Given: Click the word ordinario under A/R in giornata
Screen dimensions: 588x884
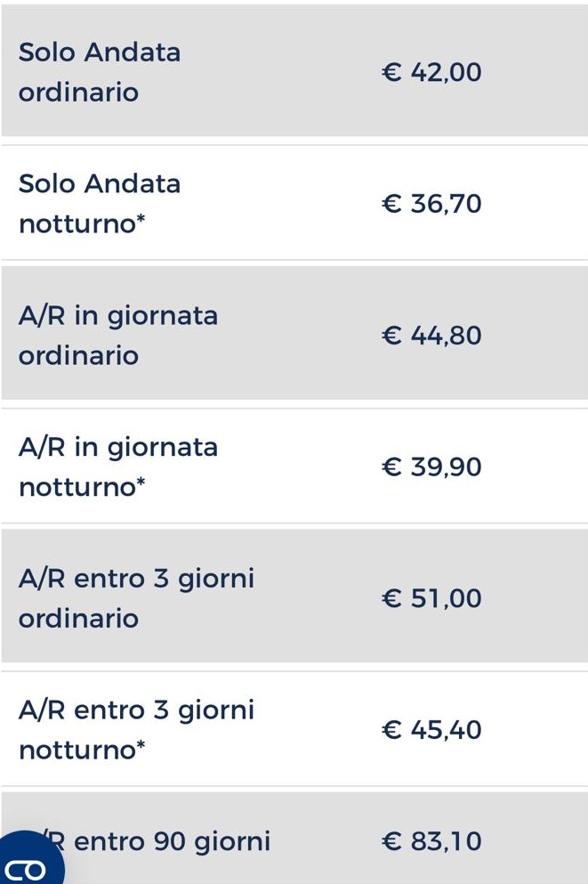Looking at the screenshot, I should (x=78, y=356).
